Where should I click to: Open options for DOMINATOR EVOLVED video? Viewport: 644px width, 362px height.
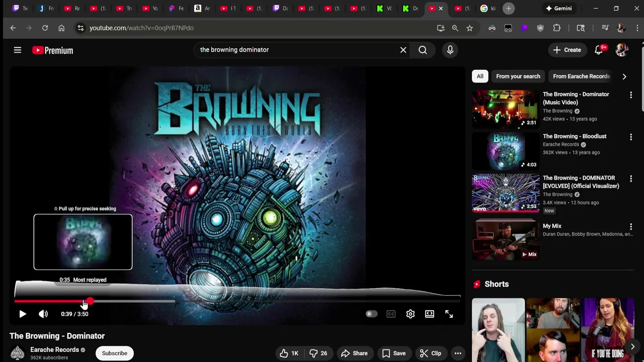coord(631,178)
